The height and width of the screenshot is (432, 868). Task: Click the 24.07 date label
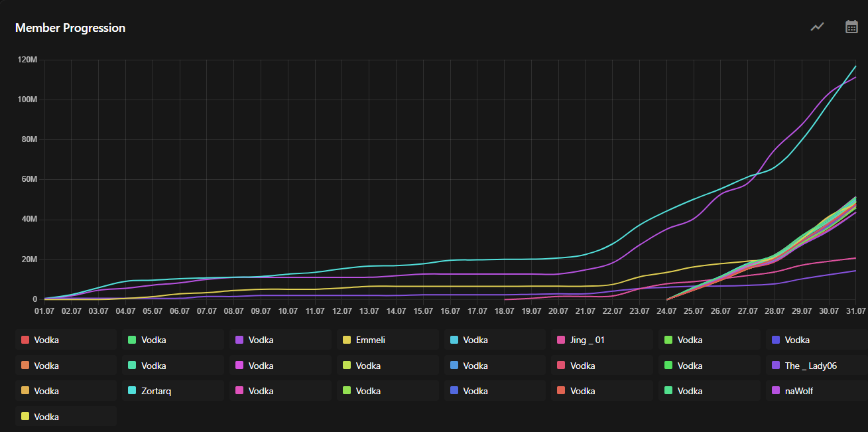(x=666, y=311)
